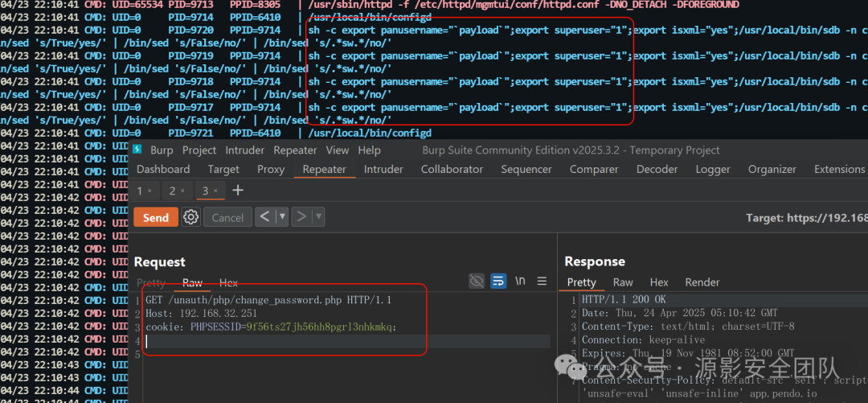This screenshot has width=868, height=403.
Task: Close Repeater tab 3
Action: [x=216, y=191]
